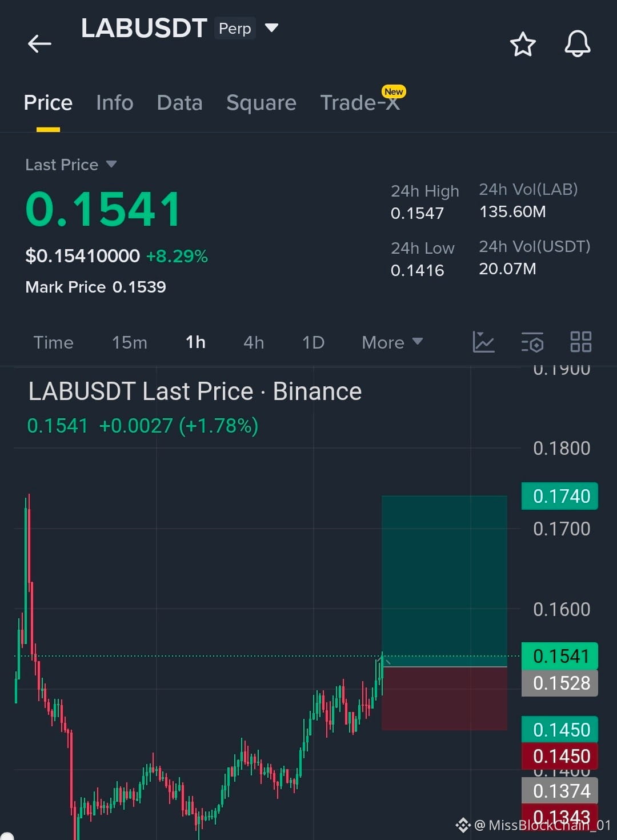Tap the large 0.1541 last price
This screenshot has height=840, width=617.
103,209
